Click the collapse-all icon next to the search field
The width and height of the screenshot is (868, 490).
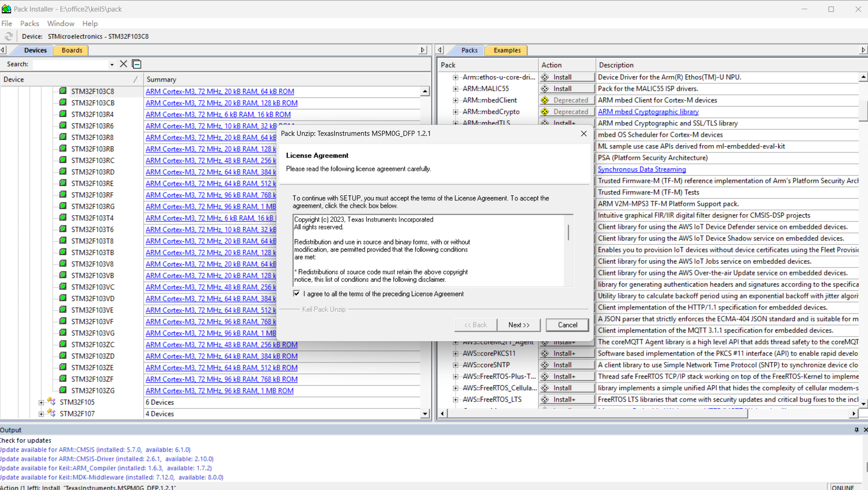(137, 64)
